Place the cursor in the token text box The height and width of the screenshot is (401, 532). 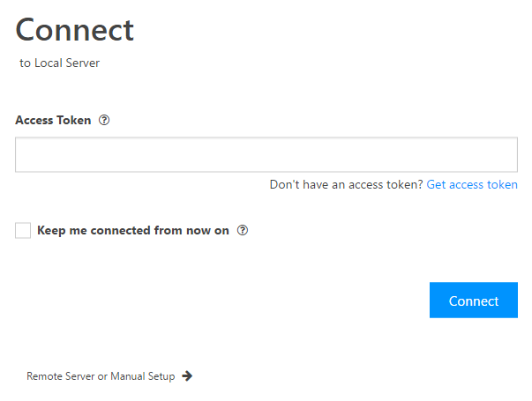pyautogui.click(x=266, y=154)
